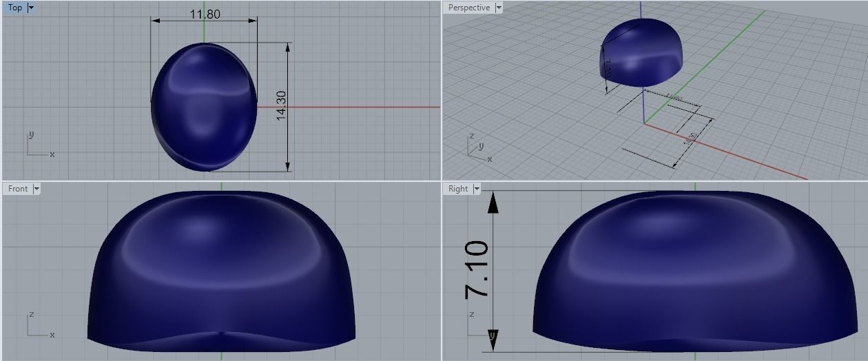Click the Front viewport title label
The height and width of the screenshot is (361, 868).
(18, 189)
